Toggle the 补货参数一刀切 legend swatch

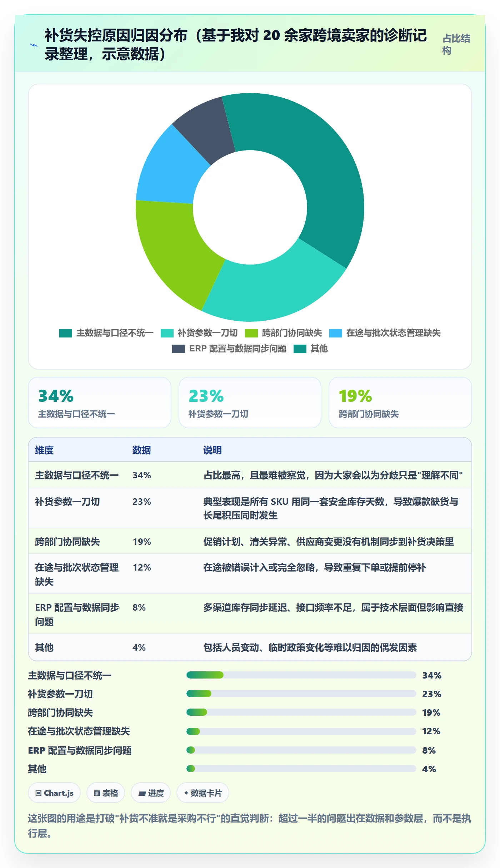[167, 333]
